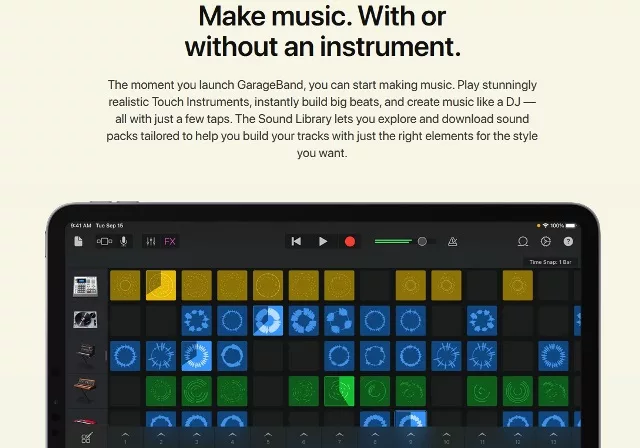
Task: Start playback with the Play button
Action: pos(323,242)
